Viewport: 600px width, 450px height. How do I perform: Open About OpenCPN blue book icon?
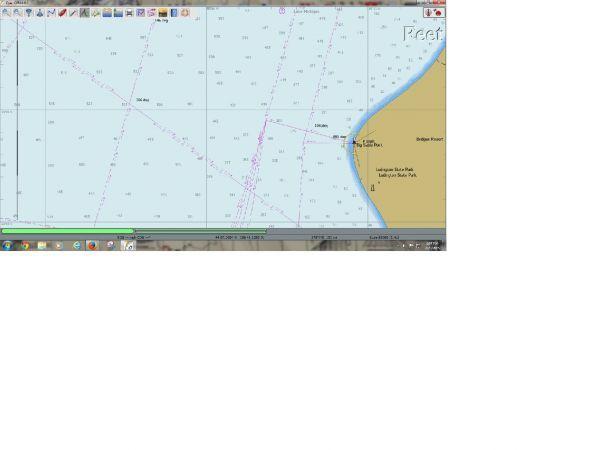coord(174,13)
